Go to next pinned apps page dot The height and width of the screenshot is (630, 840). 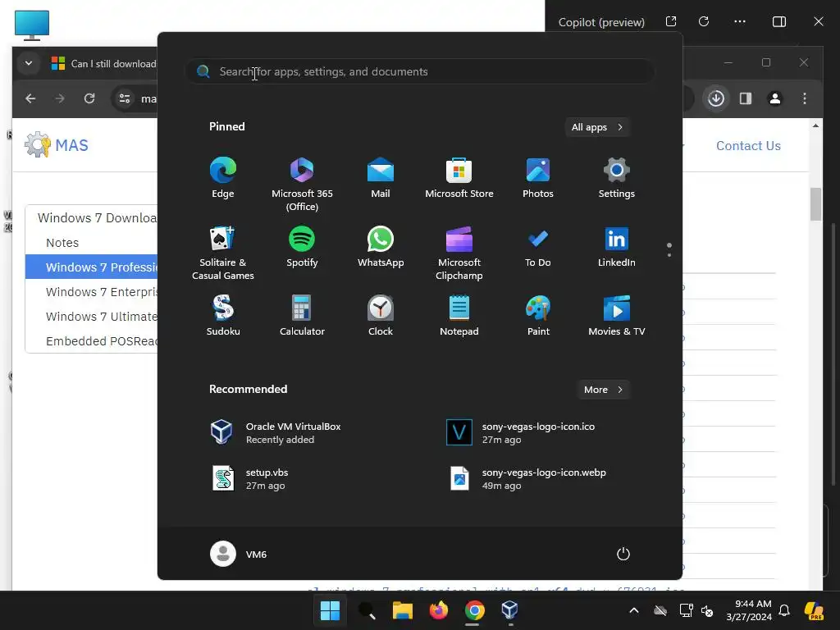click(x=669, y=255)
